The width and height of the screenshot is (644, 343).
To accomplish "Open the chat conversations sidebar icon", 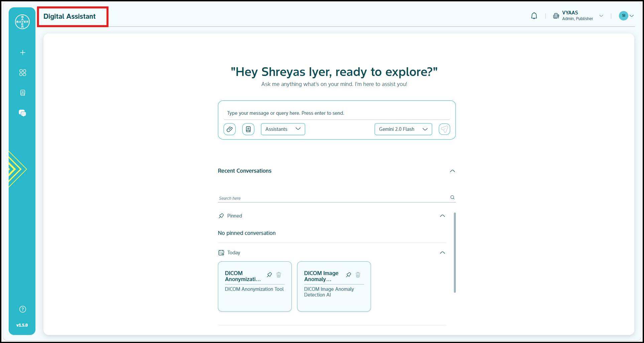I will (x=22, y=113).
